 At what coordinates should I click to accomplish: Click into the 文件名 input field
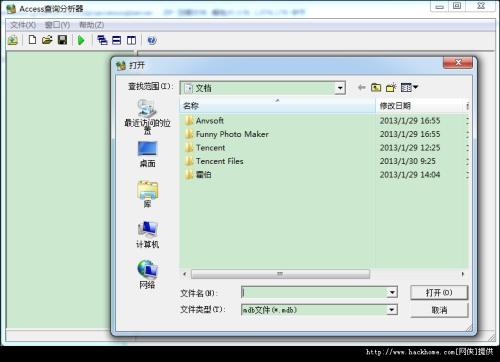coord(315,293)
